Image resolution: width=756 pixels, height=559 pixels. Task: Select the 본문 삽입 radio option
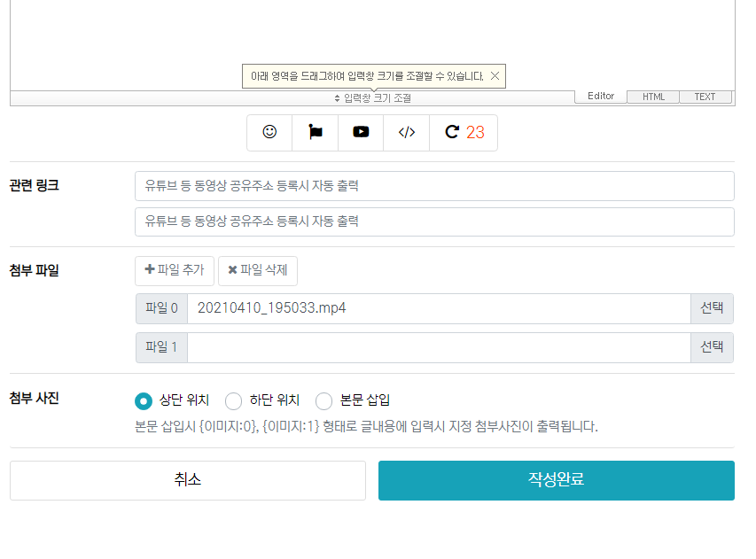click(x=324, y=401)
